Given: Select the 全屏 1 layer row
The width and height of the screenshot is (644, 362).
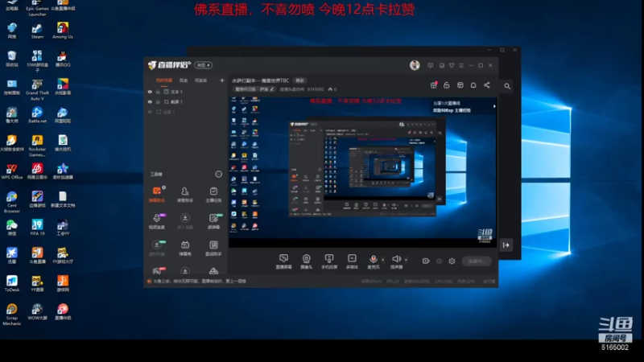Looking at the screenshot, I should (x=186, y=112).
